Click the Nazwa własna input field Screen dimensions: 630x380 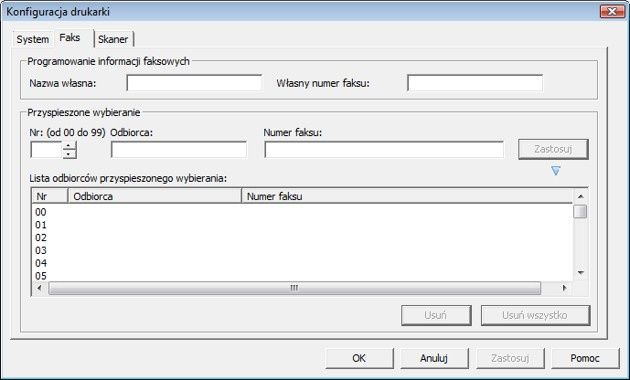click(194, 83)
